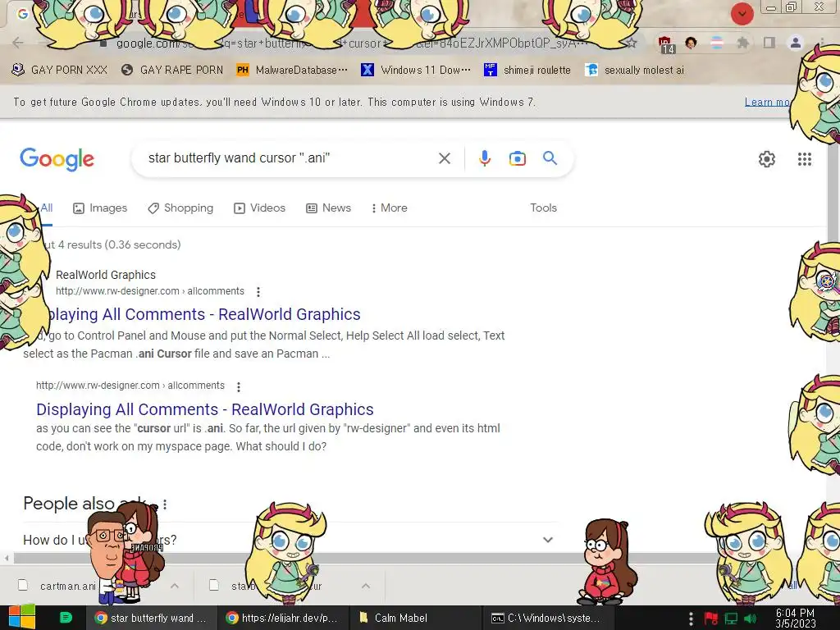The width and height of the screenshot is (840, 630).
Task: Switch to the Videos results tab
Action: click(260, 208)
